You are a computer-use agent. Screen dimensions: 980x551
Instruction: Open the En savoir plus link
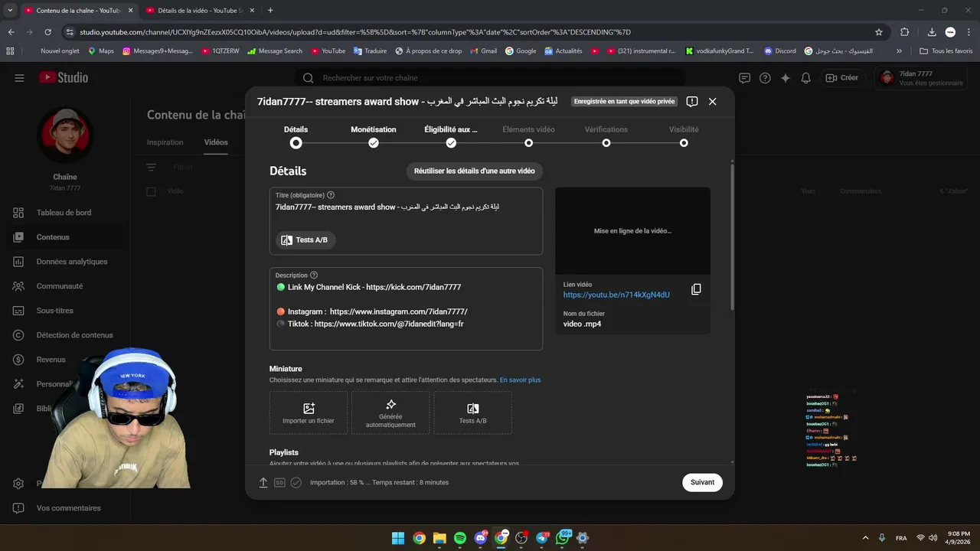[520, 380]
